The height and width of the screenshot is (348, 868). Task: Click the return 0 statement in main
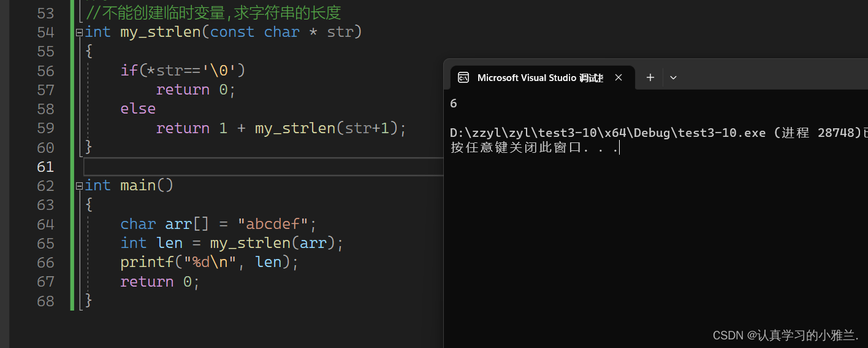[x=160, y=282]
